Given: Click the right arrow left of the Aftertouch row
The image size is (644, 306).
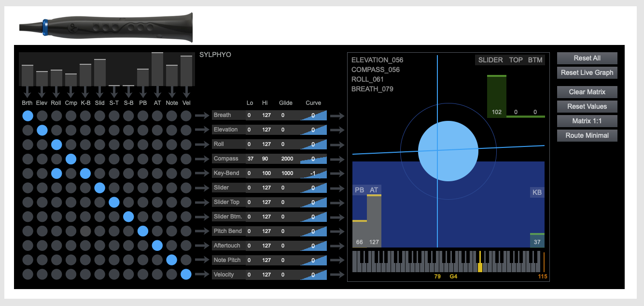Looking at the screenshot, I should (x=201, y=246).
